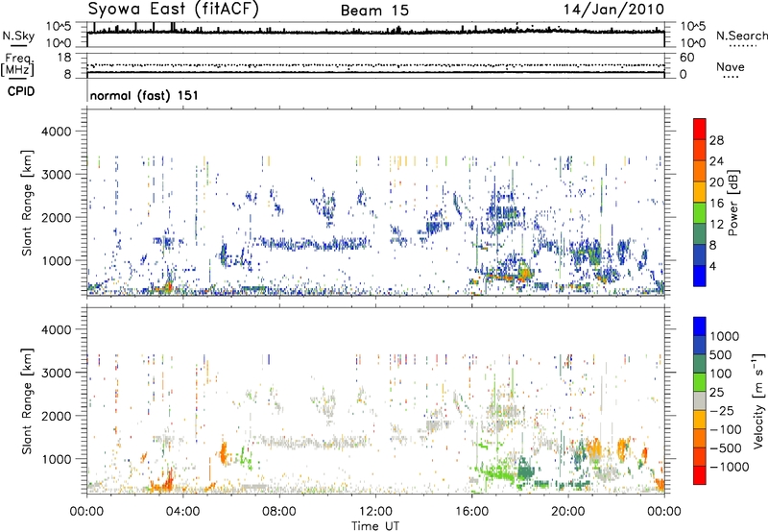This screenshot has height=532, width=768.
Task: Click the '16:00' time tick label
Action: pyautogui.click(x=471, y=512)
